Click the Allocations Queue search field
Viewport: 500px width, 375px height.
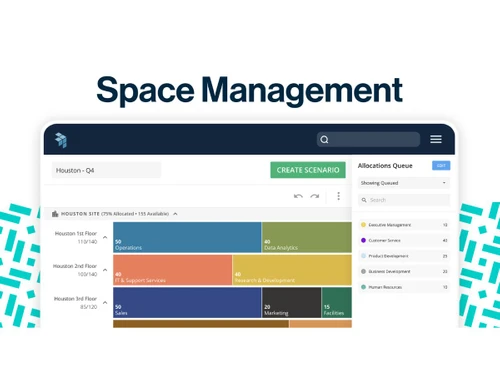[404, 200]
